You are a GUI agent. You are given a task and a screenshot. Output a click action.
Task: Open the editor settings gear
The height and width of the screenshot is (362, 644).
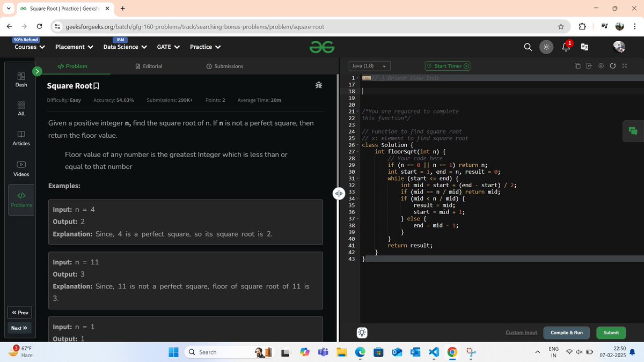click(601, 66)
